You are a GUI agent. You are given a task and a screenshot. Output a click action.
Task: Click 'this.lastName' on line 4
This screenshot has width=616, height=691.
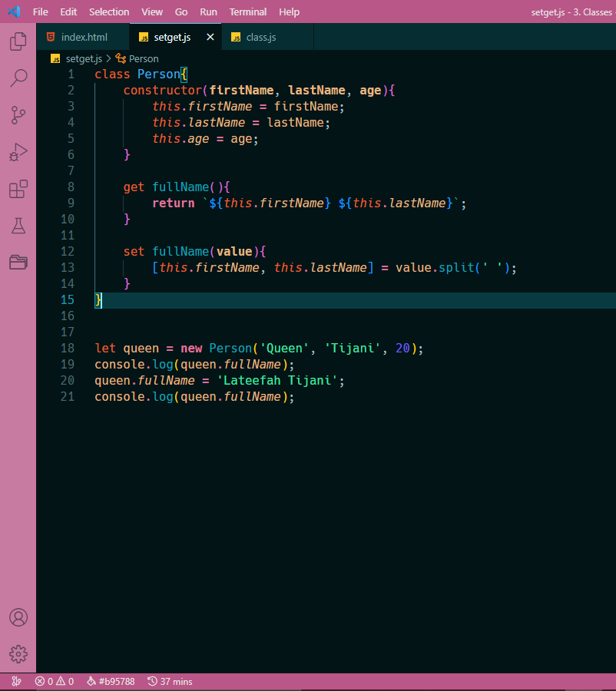tap(198, 123)
